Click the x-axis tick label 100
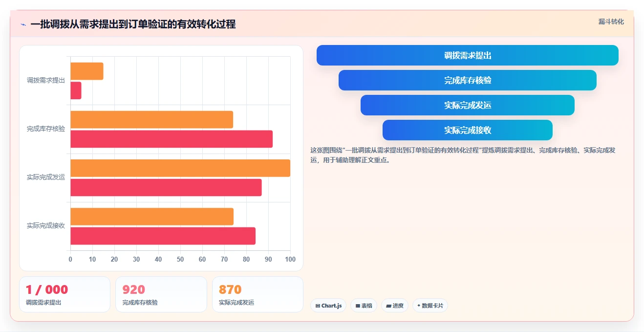The width and height of the screenshot is (644, 332). point(290,260)
